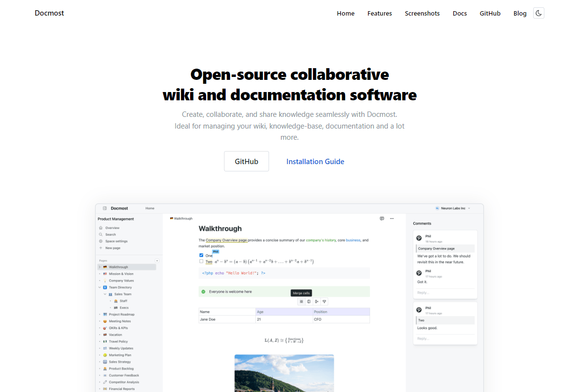Click the Search magnifier icon in sidebar
The width and height of the screenshot is (579, 392).
[x=101, y=235]
